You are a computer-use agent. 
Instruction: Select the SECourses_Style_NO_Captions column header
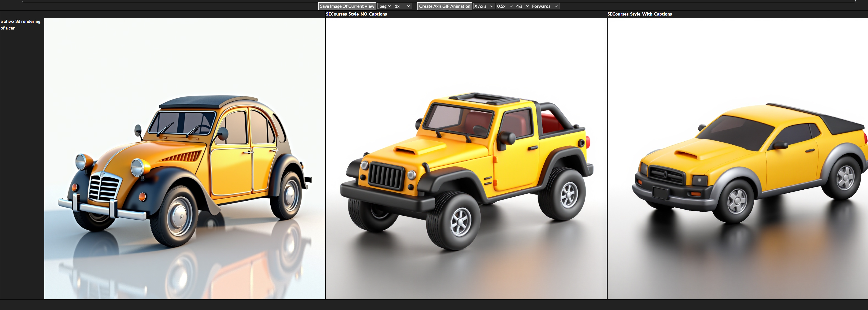pyautogui.click(x=356, y=14)
